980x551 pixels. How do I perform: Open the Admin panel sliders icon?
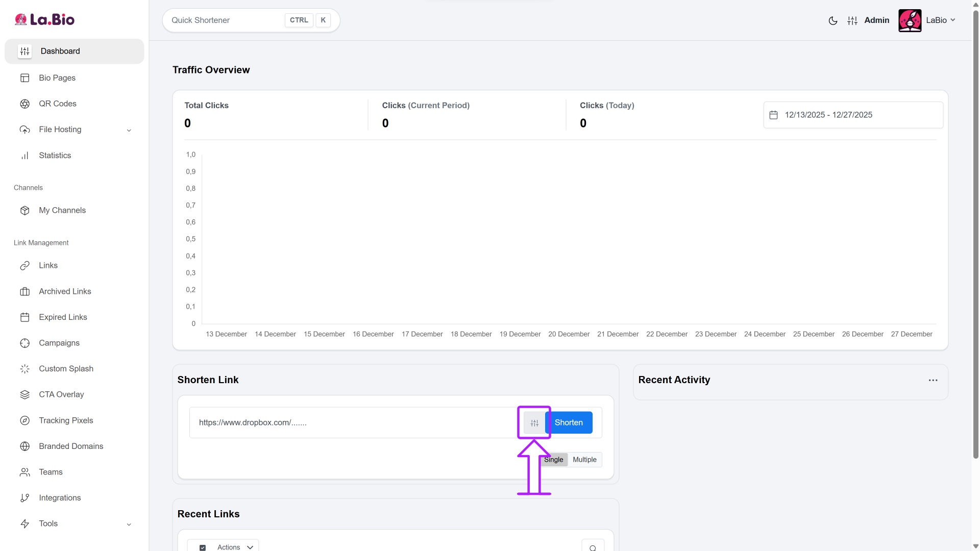coord(852,20)
